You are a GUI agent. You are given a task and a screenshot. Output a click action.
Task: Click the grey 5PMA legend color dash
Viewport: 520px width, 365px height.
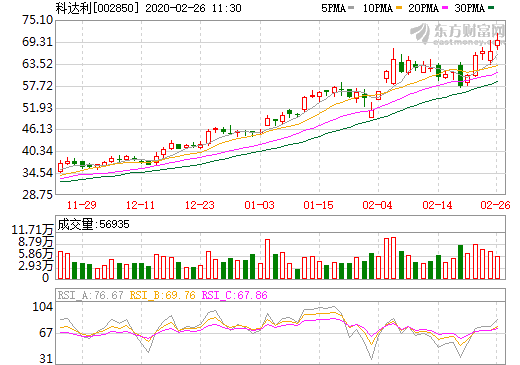(x=351, y=8)
